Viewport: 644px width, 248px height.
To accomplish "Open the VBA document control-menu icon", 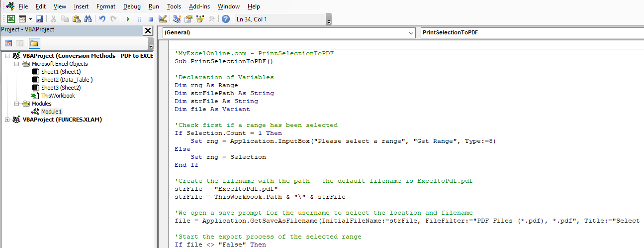I will coord(9,6).
